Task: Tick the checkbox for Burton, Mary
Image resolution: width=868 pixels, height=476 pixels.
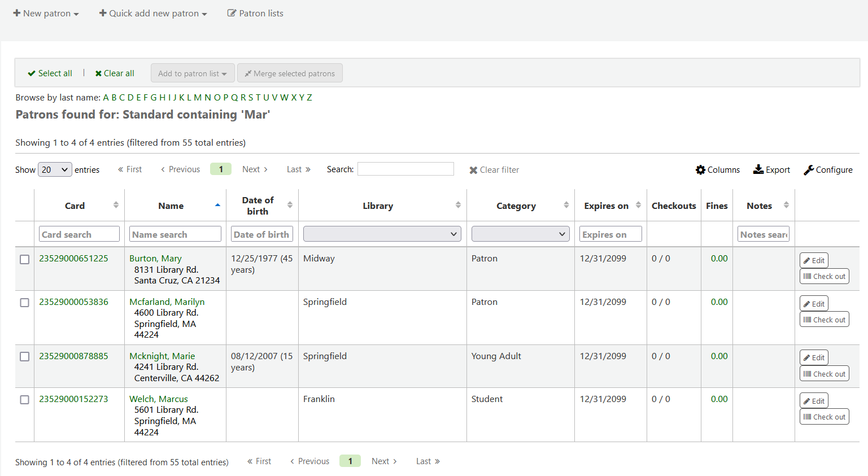Action: pos(25,259)
